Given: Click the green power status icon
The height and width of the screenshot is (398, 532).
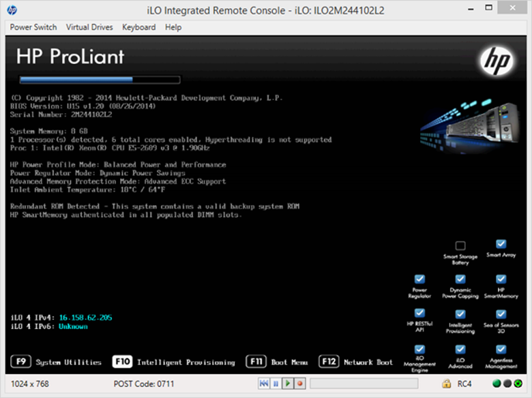Looking at the screenshot, I should pos(518,384).
